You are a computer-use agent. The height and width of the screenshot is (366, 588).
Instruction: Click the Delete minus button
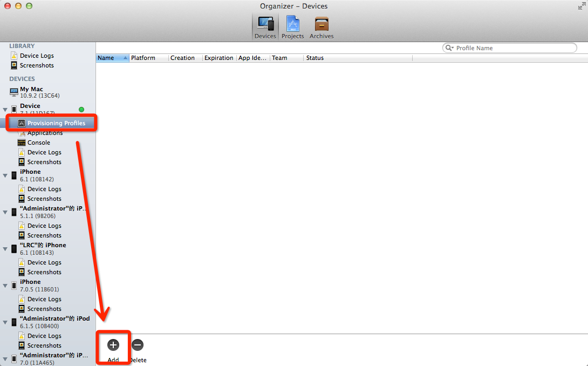(x=138, y=345)
